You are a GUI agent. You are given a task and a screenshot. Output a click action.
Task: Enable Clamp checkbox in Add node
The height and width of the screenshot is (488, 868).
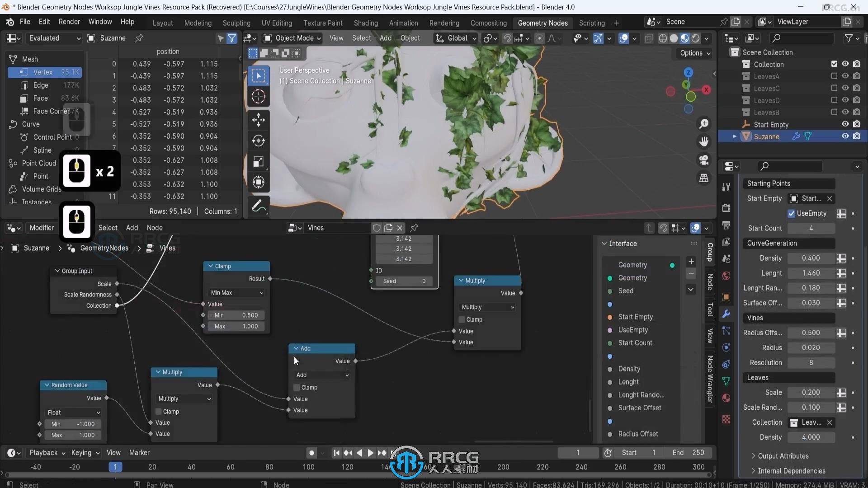(297, 387)
